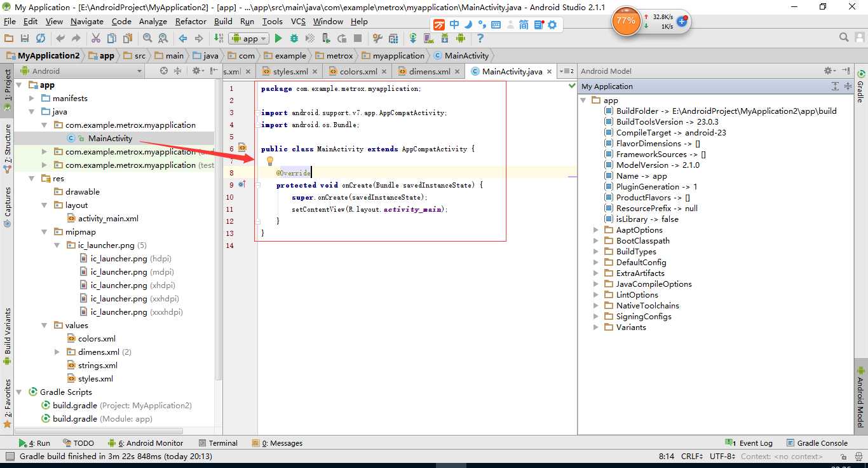This screenshot has width=868, height=468.
Task: Open SDK Manager icon
Action: (x=445, y=39)
